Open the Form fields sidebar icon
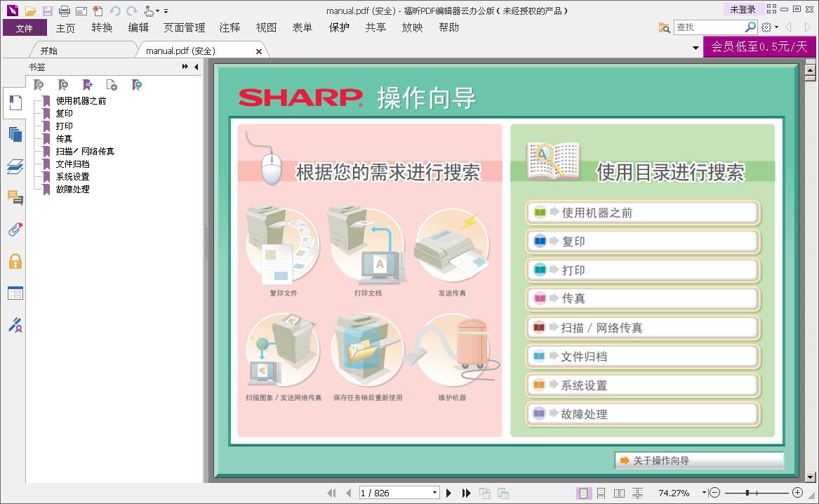The width and height of the screenshot is (819, 504). coord(15,293)
